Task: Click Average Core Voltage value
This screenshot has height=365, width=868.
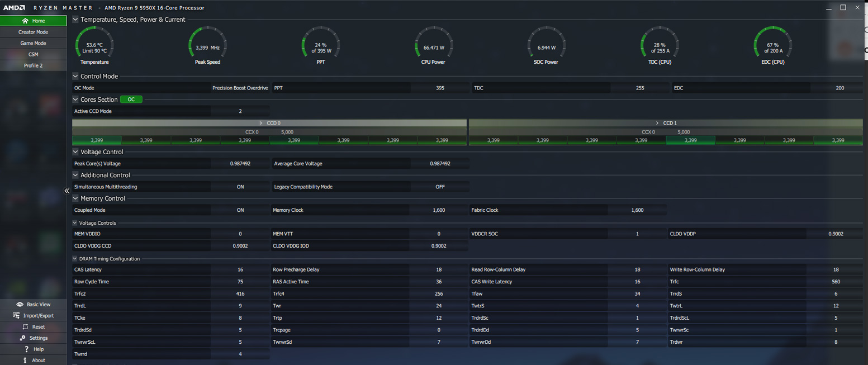Action: click(440, 164)
